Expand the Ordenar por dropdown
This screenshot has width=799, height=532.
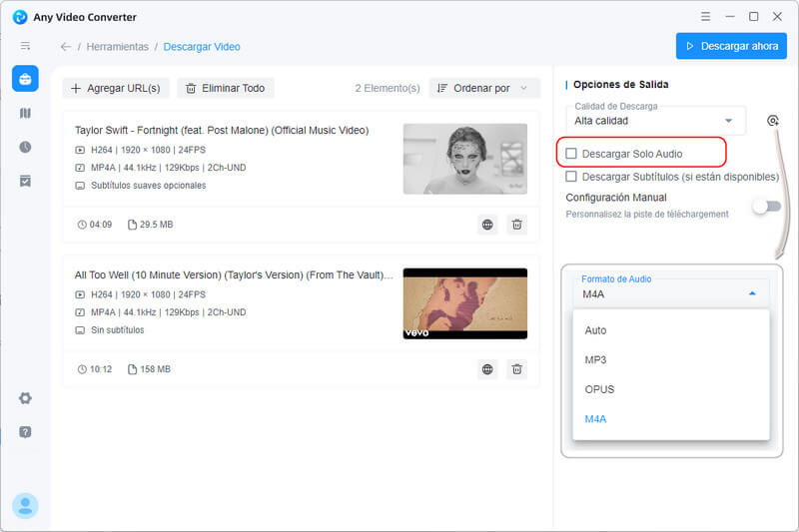pos(484,88)
